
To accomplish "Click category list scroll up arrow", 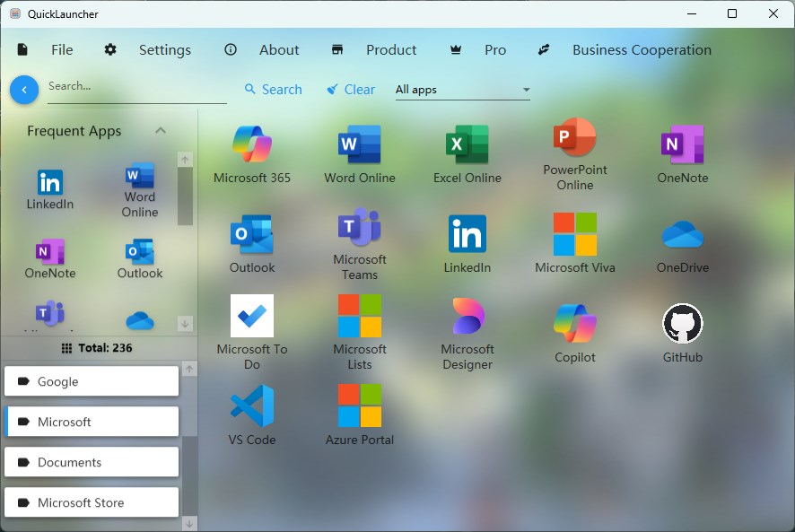I will coord(189,370).
